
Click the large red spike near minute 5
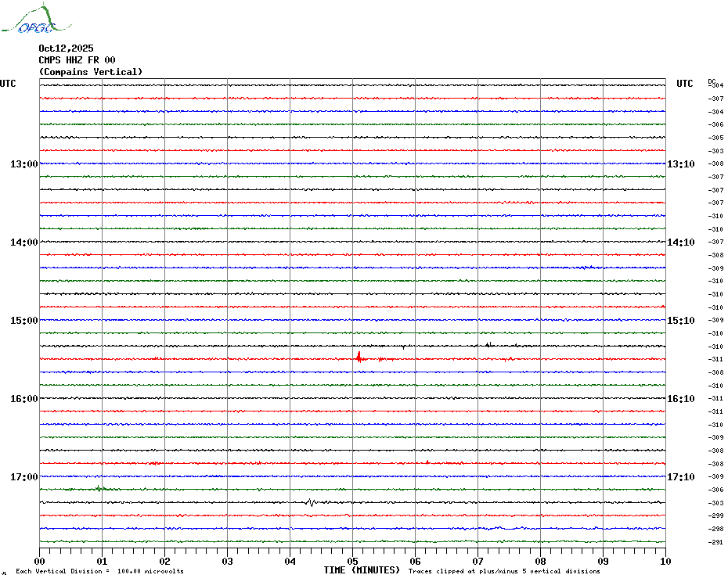click(x=359, y=357)
